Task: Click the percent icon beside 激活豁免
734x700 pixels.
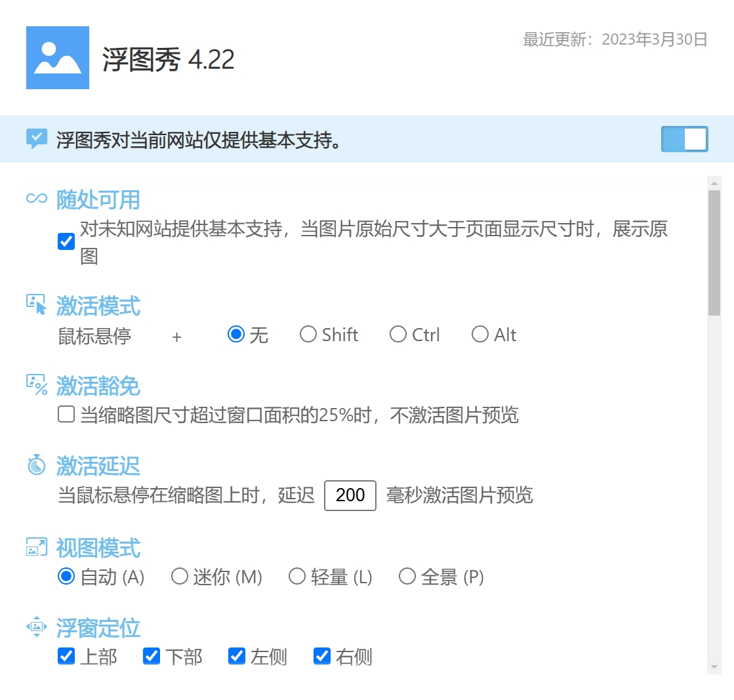Action: pos(35,386)
